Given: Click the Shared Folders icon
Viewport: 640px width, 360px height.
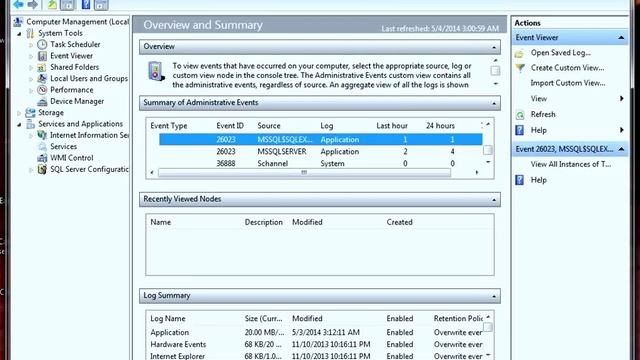Looking at the screenshot, I should 42,67.
